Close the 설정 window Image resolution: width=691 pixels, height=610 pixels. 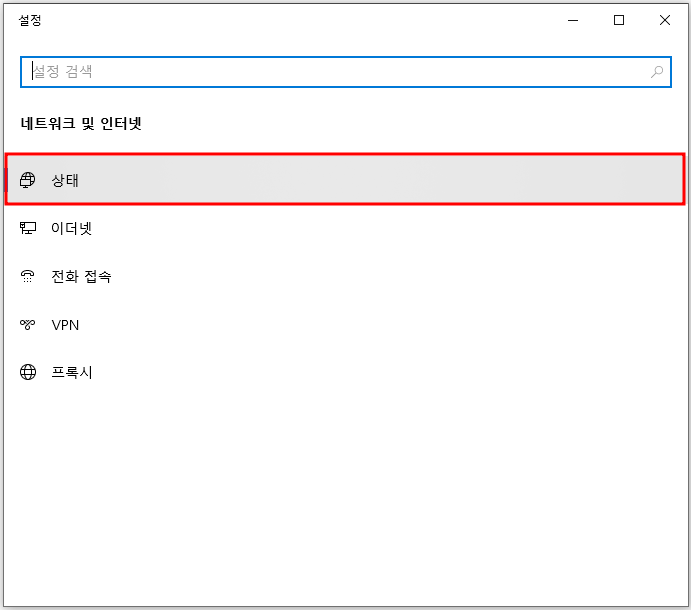665,20
